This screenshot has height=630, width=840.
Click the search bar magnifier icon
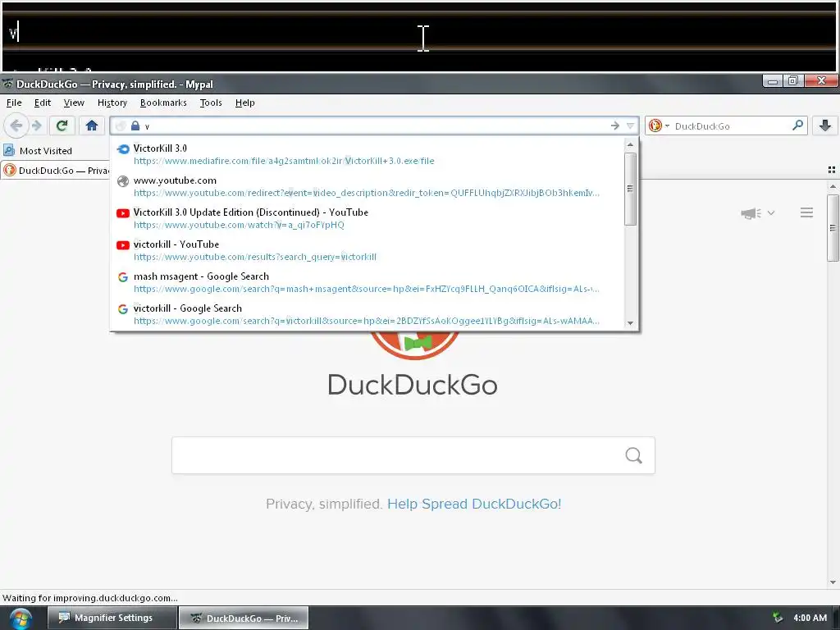click(797, 126)
